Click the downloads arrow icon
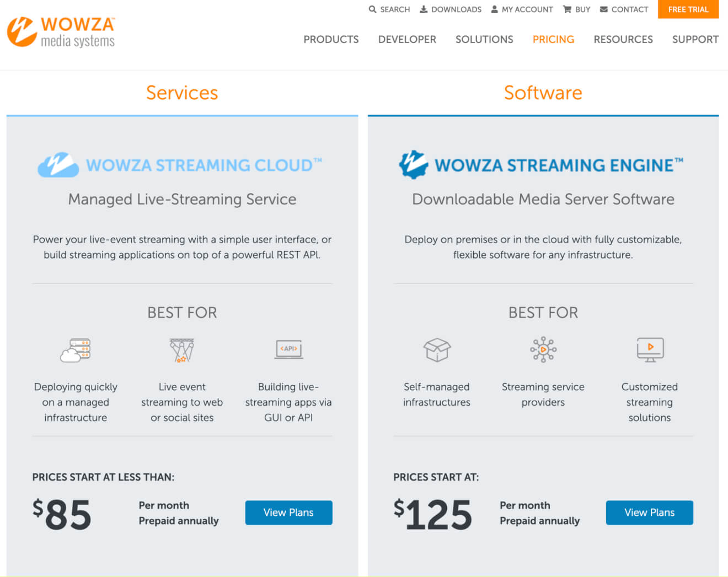The image size is (728, 577). 424,9
